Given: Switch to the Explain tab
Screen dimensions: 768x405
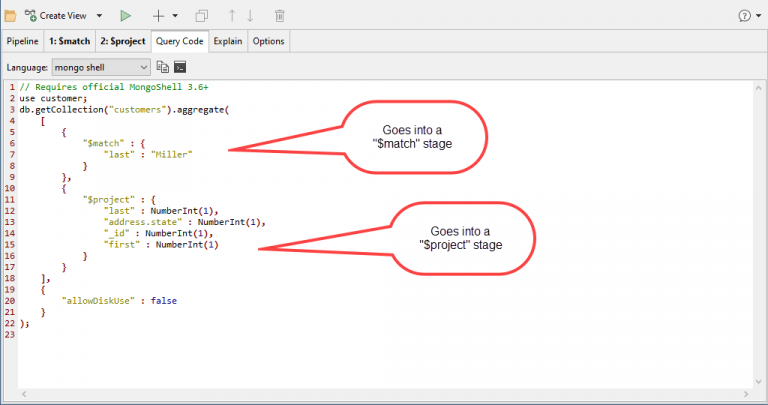Looking at the screenshot, I should pyautogui.click(x=228, y=41).
